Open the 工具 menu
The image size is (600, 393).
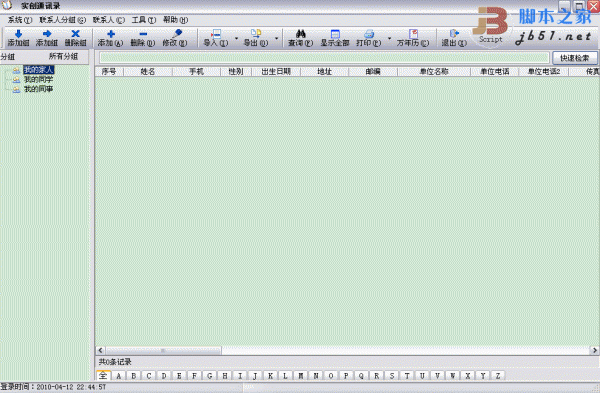click(x=144, y=20)
